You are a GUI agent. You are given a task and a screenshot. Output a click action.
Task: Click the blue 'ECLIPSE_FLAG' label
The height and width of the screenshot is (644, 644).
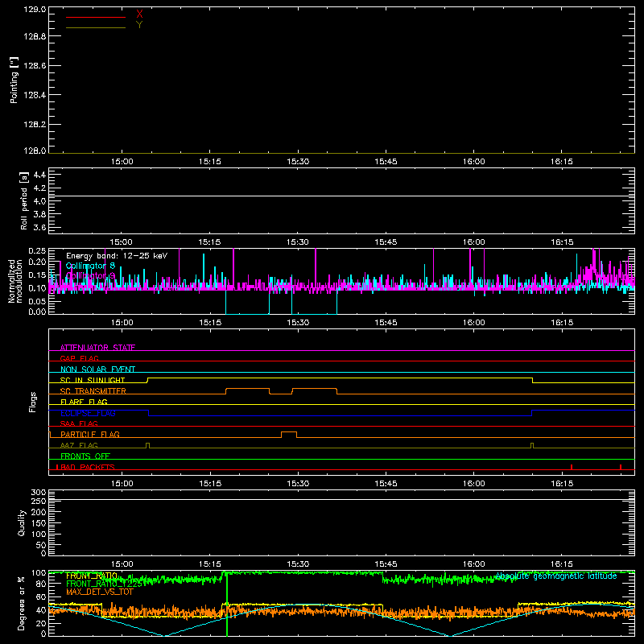(88, 413)
